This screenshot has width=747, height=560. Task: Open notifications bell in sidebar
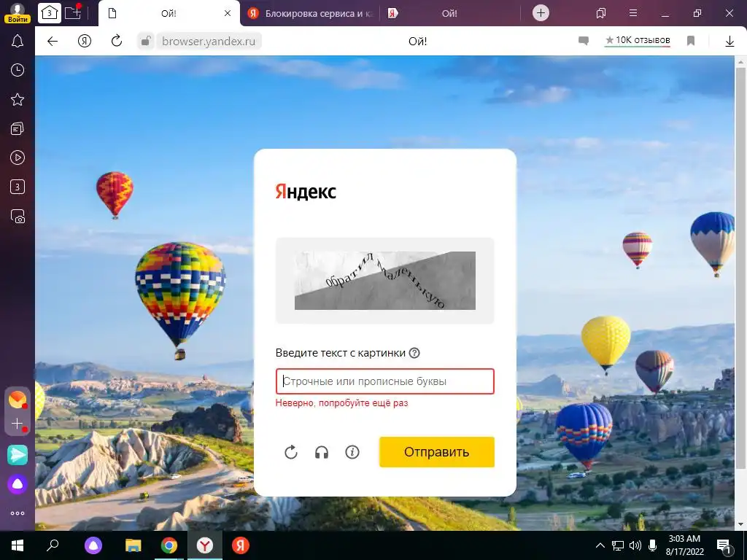pos(18,42)
